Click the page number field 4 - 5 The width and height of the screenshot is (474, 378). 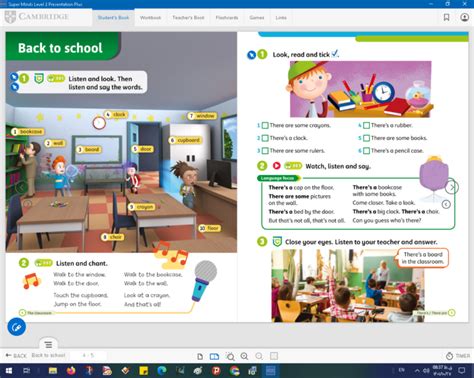click(88, 356)
